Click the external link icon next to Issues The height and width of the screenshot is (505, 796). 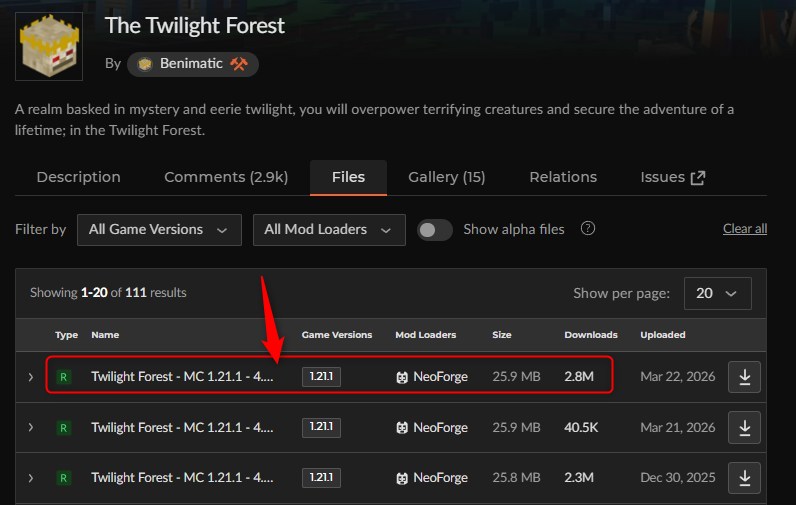pos(698,178)
